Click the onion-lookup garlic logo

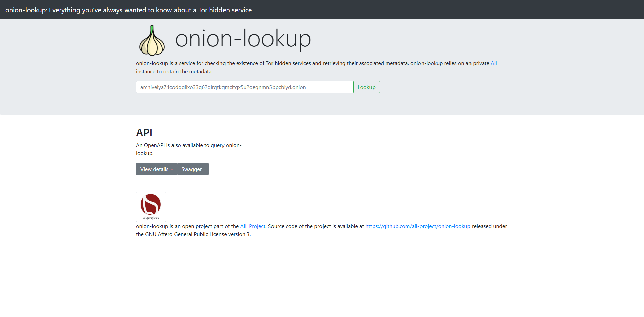coord(152,40)
